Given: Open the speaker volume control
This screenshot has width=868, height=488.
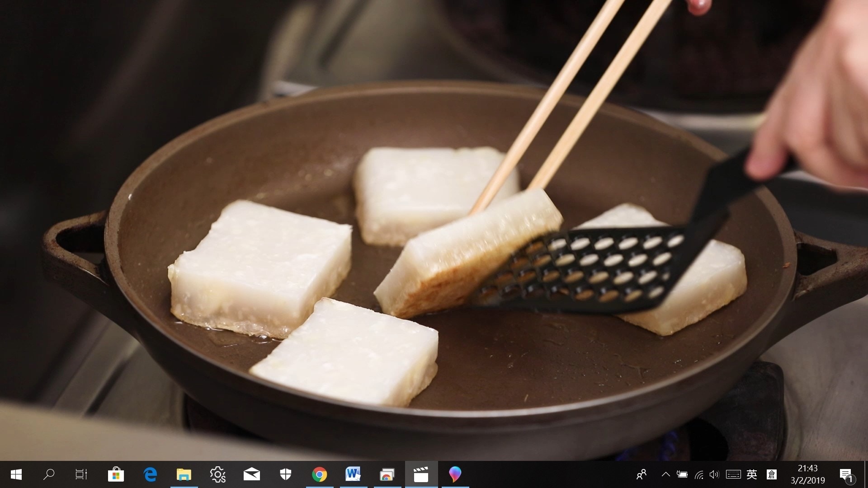Looking at the screenshot, I should point(714,474).
